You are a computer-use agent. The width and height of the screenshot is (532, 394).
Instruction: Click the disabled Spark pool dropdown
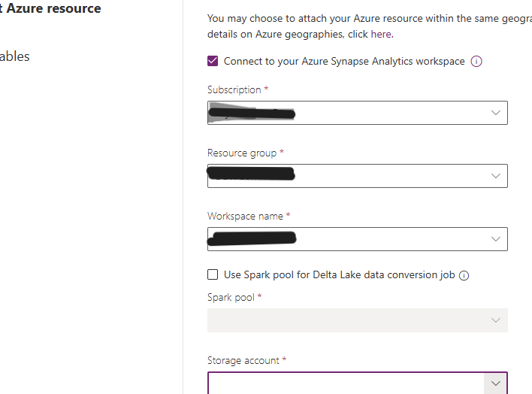357,320
